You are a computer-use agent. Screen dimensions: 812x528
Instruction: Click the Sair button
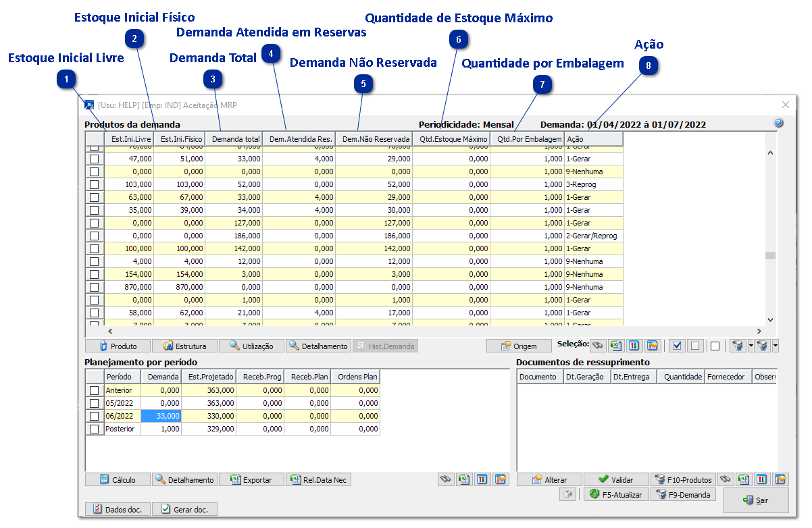point(755,500)
